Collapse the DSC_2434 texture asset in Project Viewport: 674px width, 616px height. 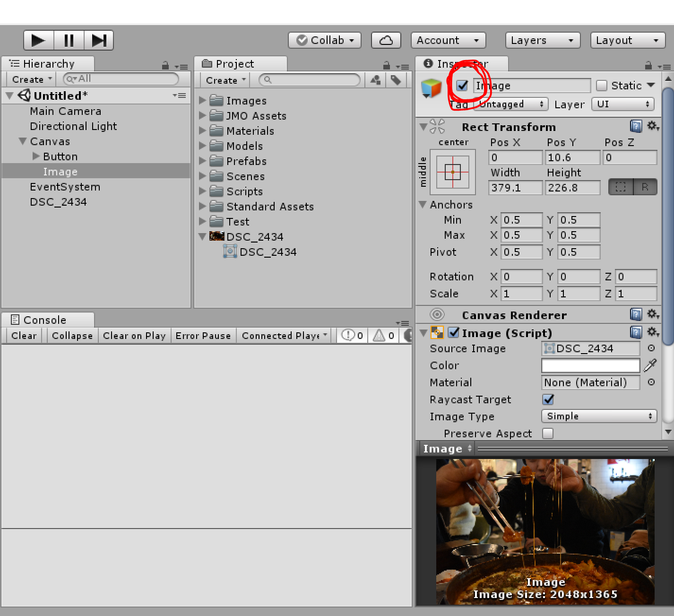pyautogui.click(x=203, y=236)
